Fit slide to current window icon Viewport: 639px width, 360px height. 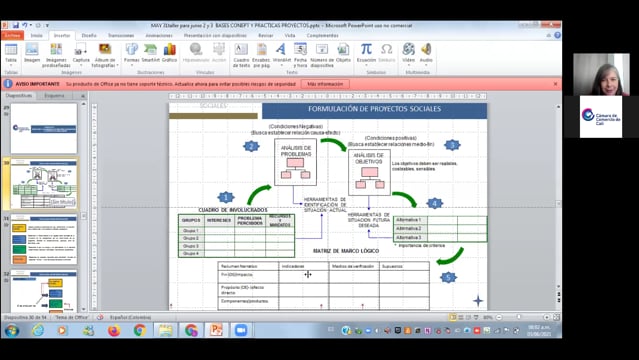tap(556, 317)
